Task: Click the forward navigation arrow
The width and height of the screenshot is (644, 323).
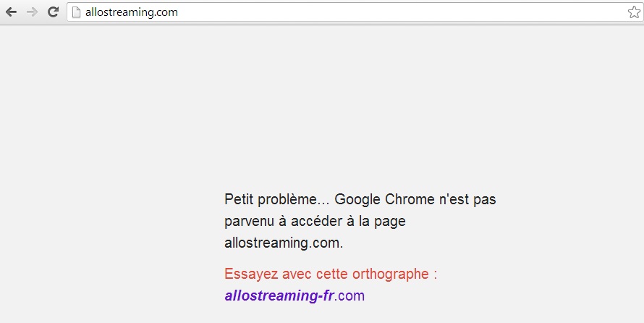Action: (32, 12)
